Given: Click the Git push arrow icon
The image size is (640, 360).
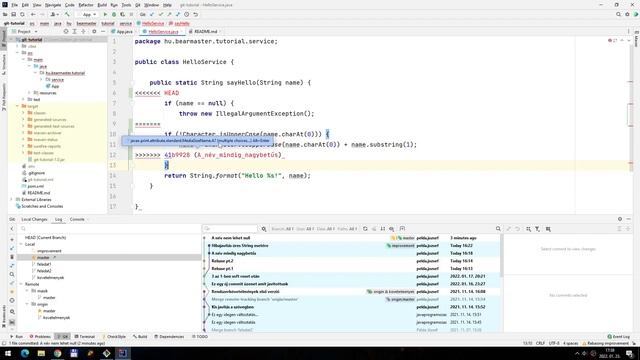Looking at the screenshot, I should [x=169, y=14].
